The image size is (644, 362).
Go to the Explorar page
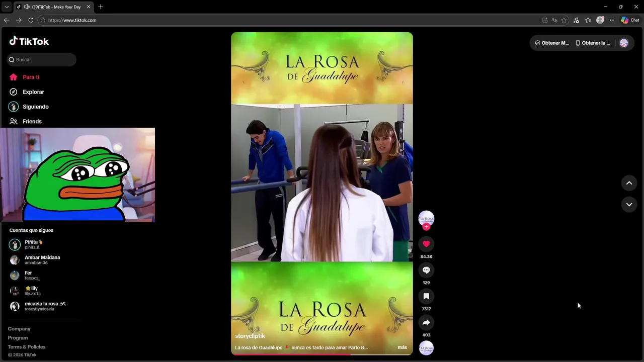coord(33,92)
